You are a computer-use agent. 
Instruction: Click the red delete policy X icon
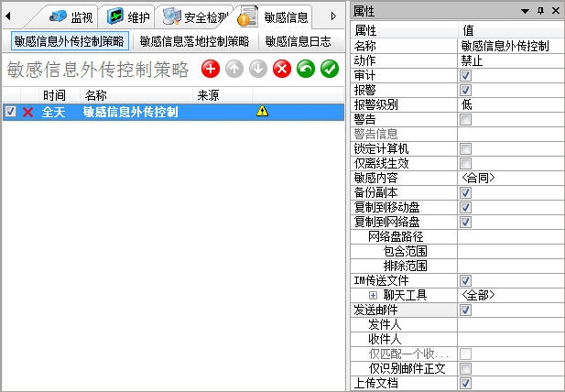coord(282,70)
